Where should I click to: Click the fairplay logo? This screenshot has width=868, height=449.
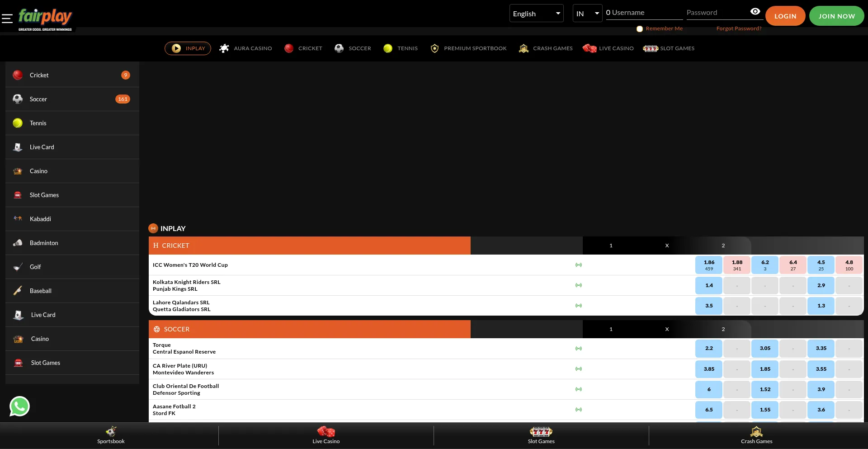(x=45, y=19)
